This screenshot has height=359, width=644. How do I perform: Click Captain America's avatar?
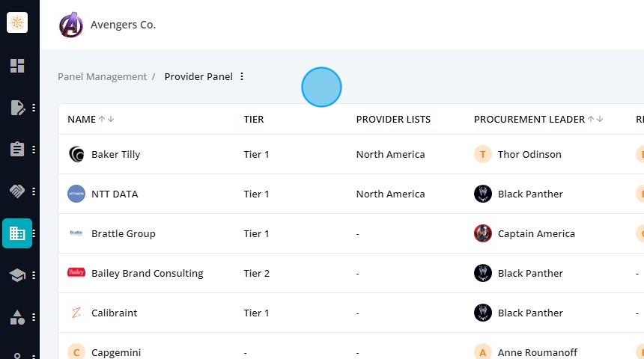click(483, 233)
